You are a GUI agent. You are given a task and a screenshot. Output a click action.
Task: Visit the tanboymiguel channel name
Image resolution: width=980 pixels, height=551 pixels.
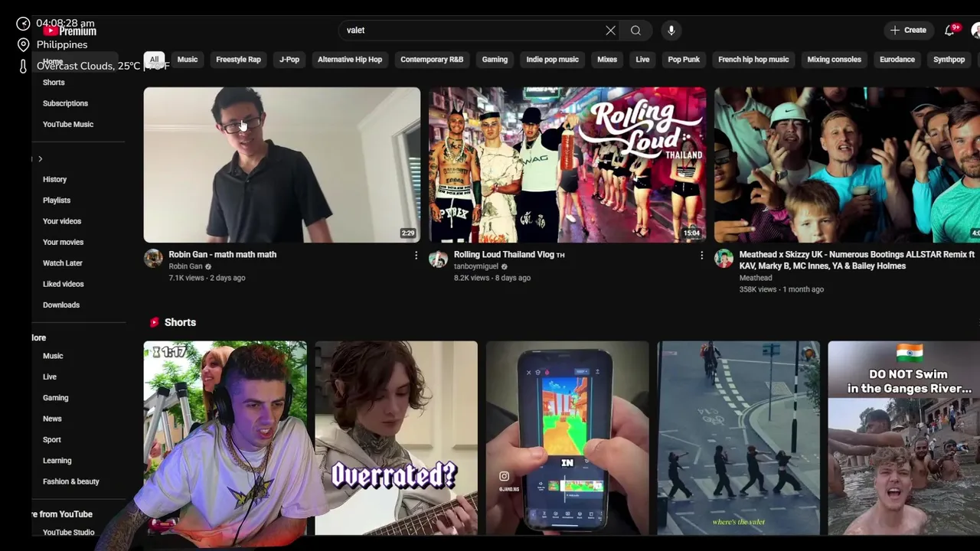pos(476,266)
